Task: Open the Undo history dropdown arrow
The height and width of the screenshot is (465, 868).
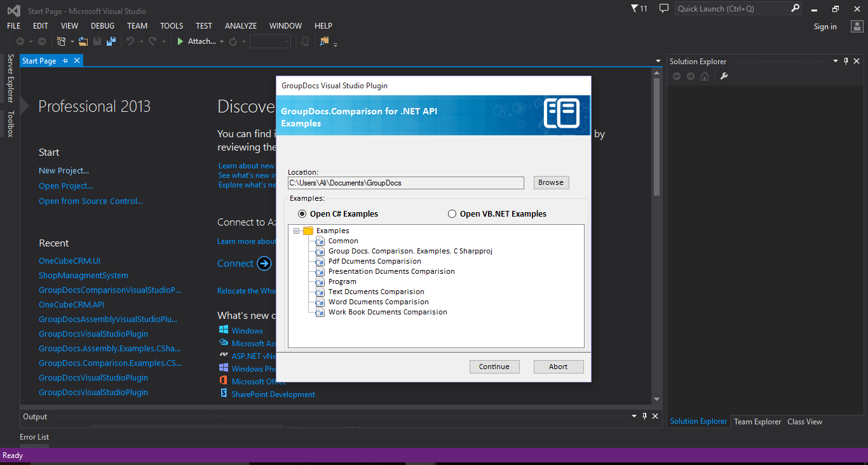Action: (141, 42)
